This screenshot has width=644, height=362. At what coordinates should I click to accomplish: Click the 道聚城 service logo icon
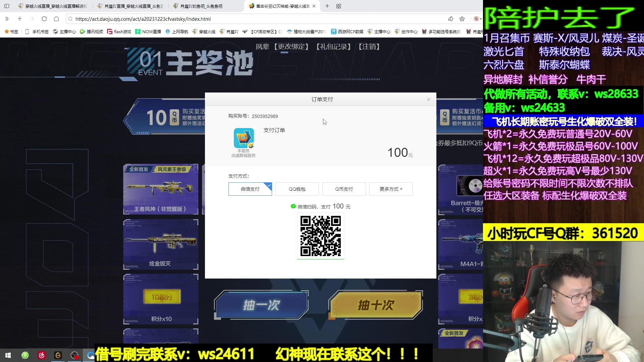pos(244,138)
